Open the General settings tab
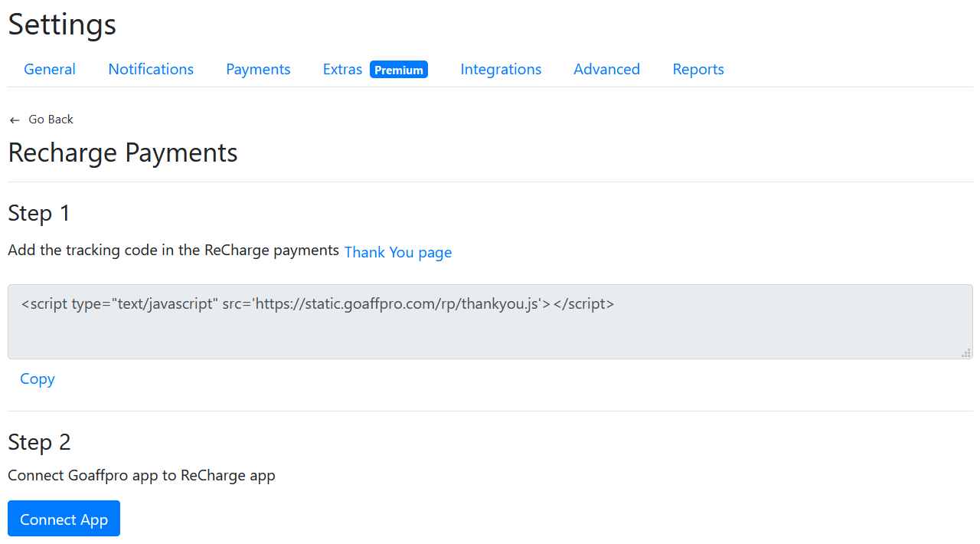This screenshot has width=980, height=544. coord(50,69)
